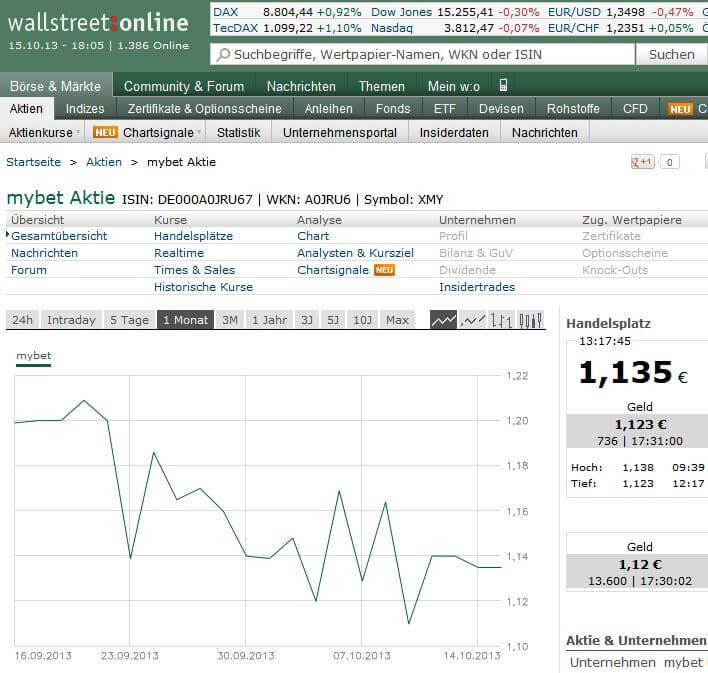This screenshot has width=708, height=673.
Task: Switch to the Anleihen tab
Action: [328, 109]
